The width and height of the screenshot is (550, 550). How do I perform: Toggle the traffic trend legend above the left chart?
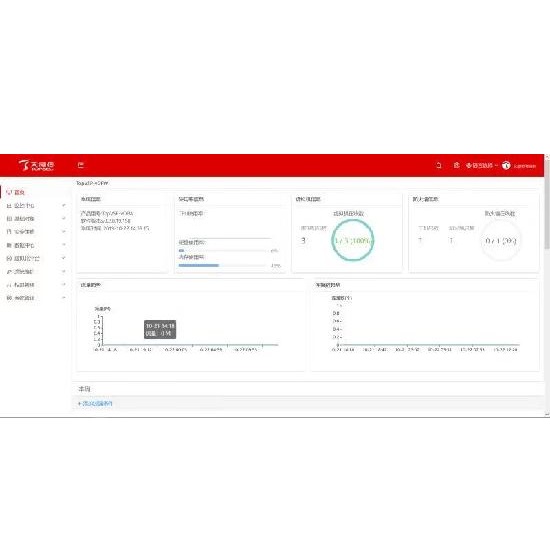pos(102,309)
